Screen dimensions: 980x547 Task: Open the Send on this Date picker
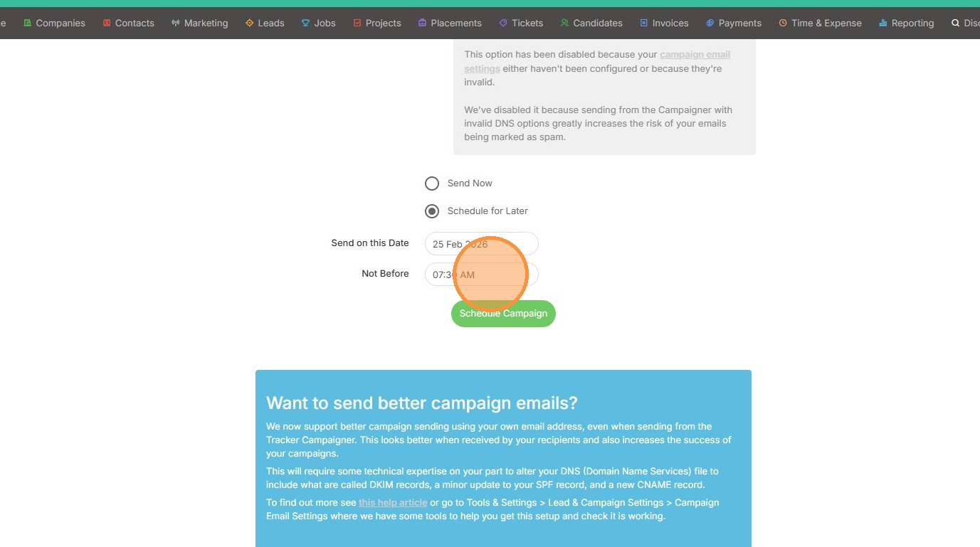481,244
